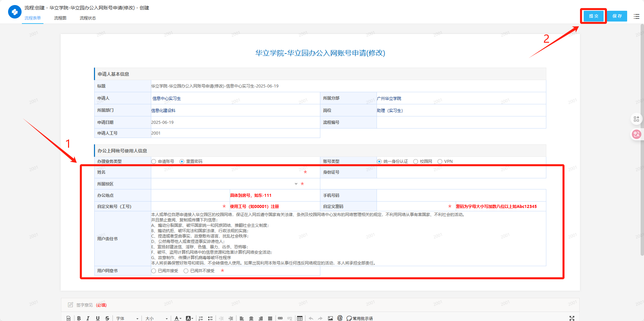Expand the 大小 font size dropdown
Screen dimensions: 644x321
click(157, 318)
